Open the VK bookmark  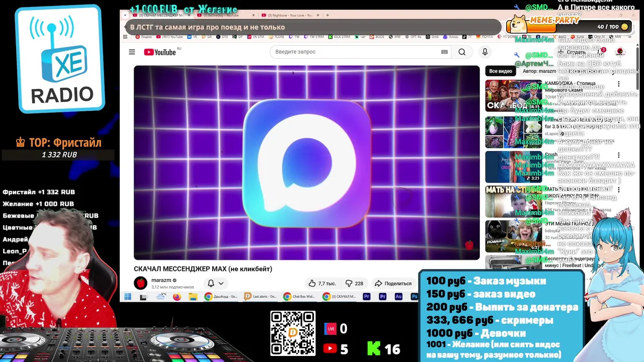click(x=192, y=37)
